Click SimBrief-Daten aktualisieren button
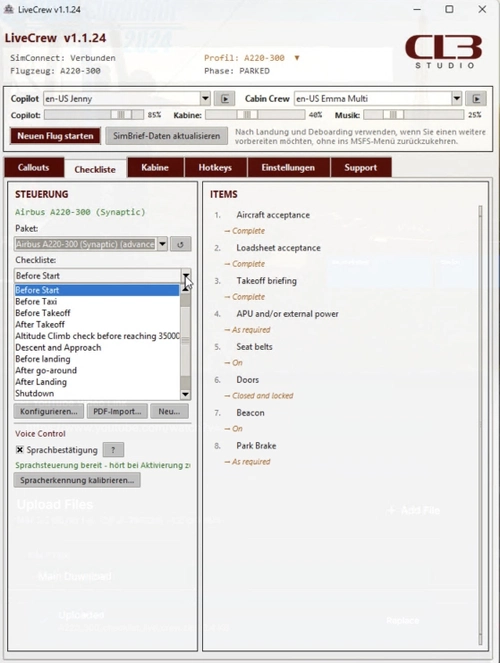 pos(167,136)
